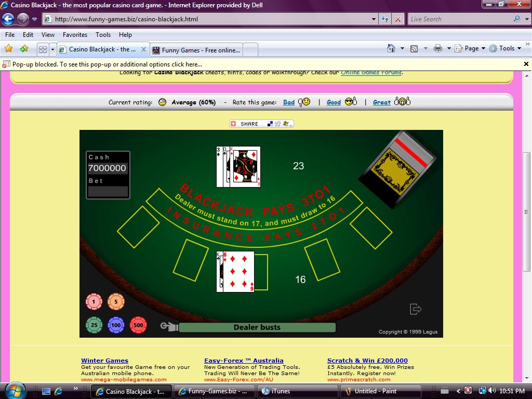Open the Favorites menu

tap(75, 35)
